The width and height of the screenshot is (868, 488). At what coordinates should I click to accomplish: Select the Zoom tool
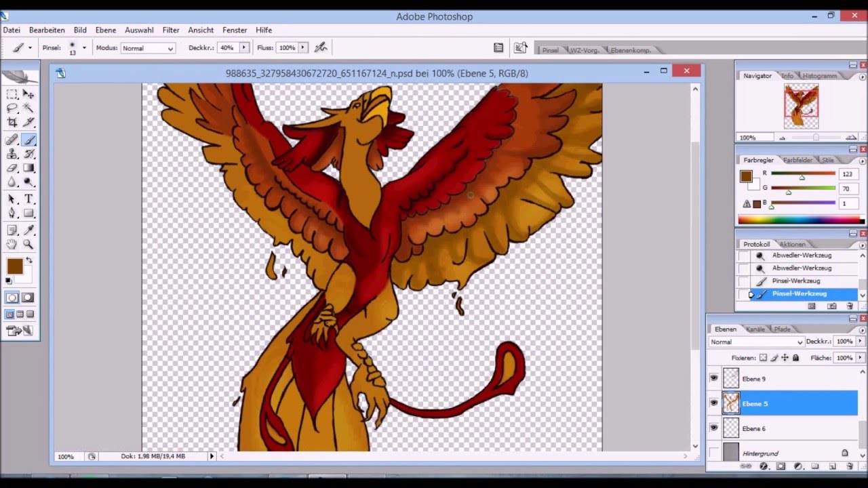(28, 245)
